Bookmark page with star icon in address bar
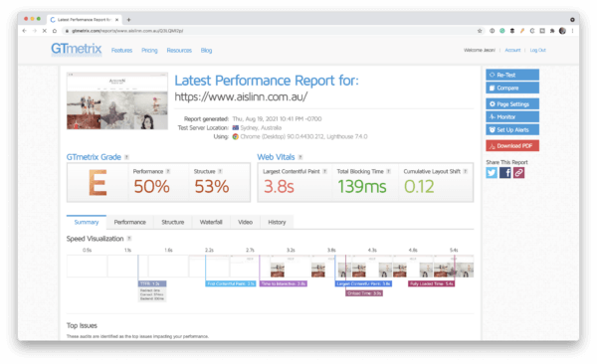The height and width of the screenshot is (364, 597). click(x=480, y=31)
